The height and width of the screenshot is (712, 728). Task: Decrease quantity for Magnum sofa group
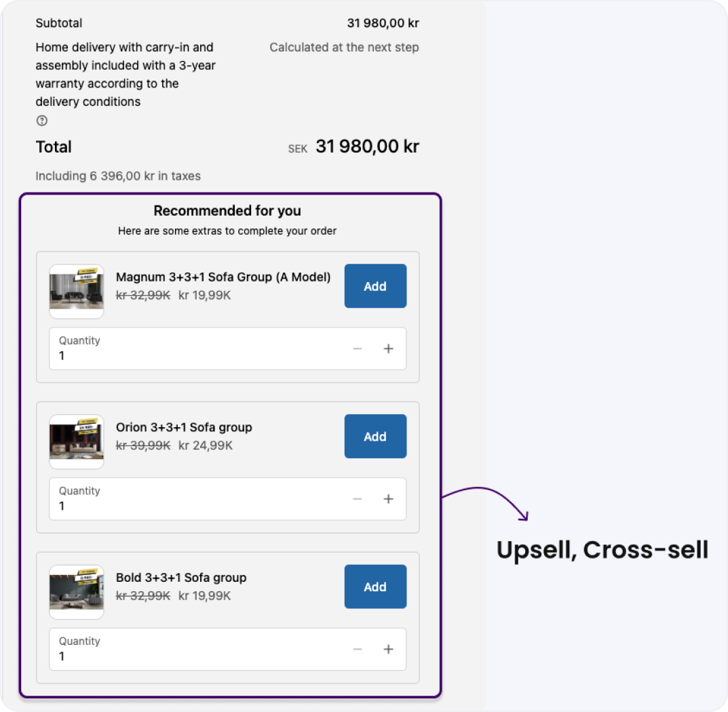click(x=357, y=349)
